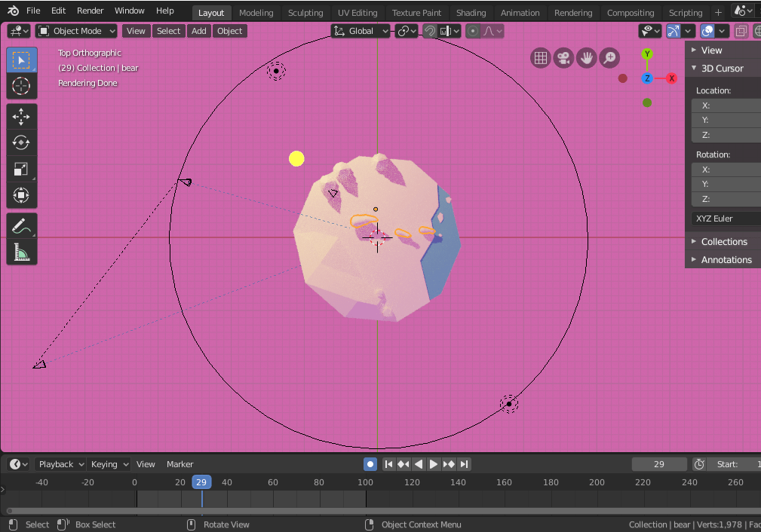761x532 pixels.
Task: Expand the Collections panel
Action: (723, 241)
